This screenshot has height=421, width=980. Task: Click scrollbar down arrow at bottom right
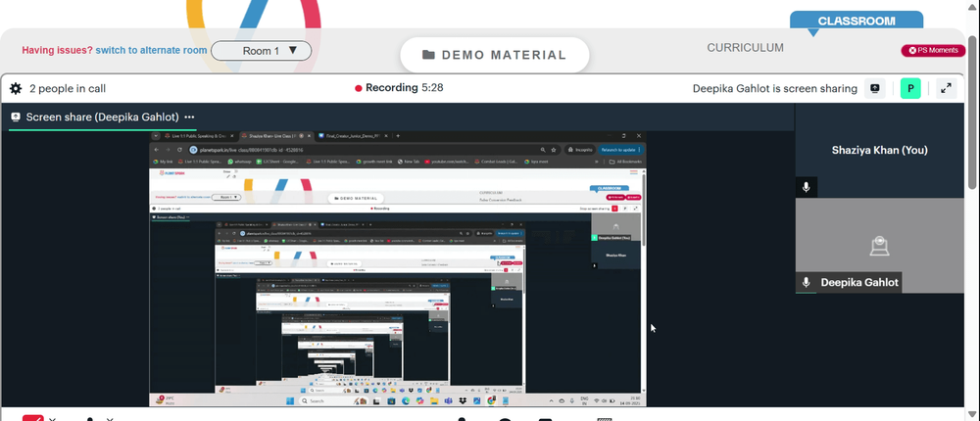pos(974,414)
